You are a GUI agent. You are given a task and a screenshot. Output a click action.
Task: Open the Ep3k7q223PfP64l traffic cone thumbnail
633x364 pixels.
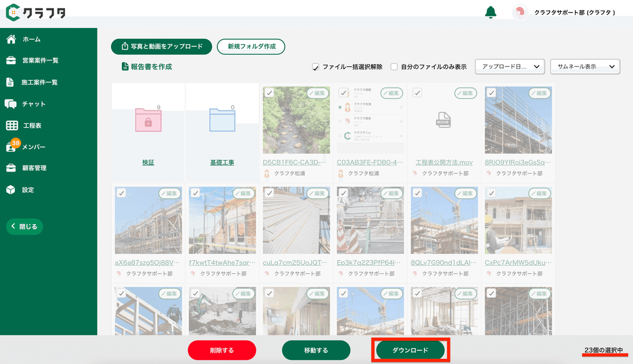pos(370,221)
